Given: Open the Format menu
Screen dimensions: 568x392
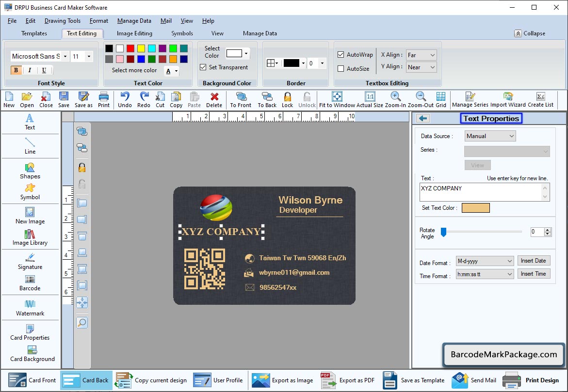Looking at the screenshot, I should (x=99, y=21).
